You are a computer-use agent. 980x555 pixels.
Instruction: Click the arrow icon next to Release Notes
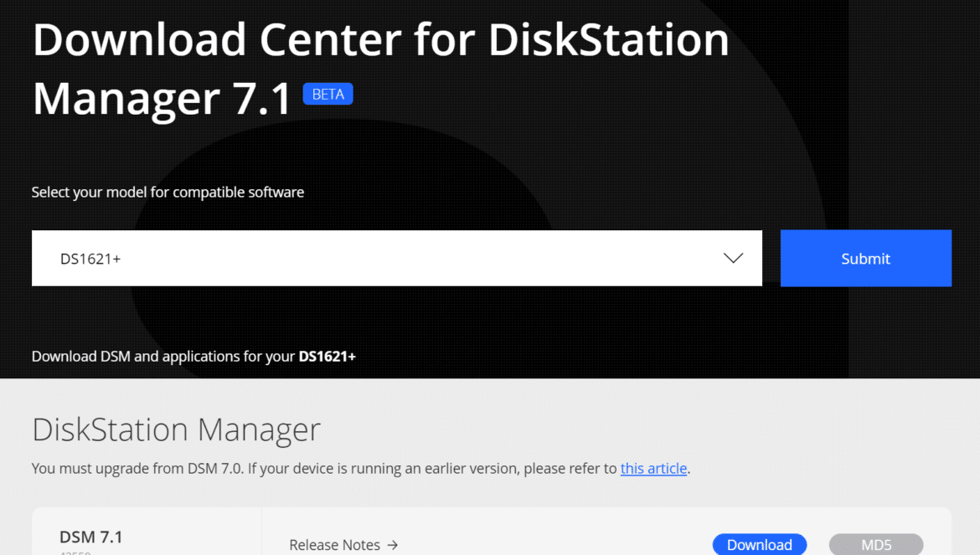pos(393,545)
